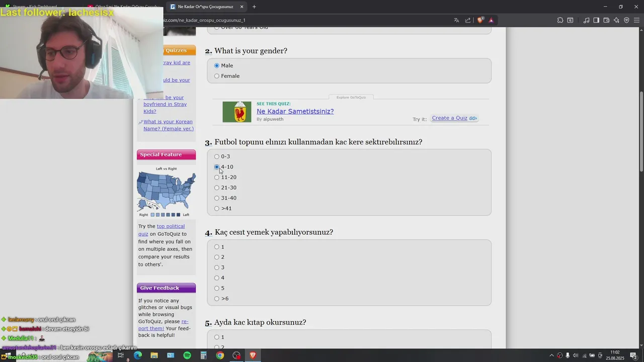This screenshot has width=644, height=362.
Task: Open What is your Korean Name link
Action: click(169, 125)
